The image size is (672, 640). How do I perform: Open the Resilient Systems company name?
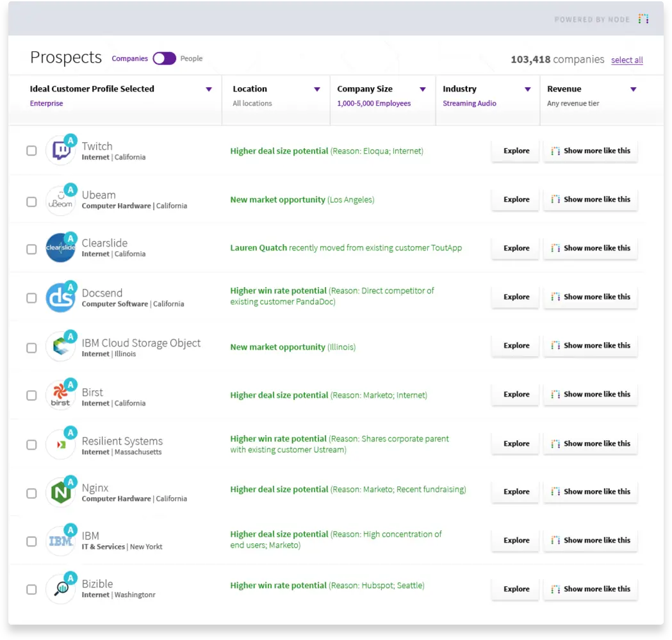coord(122,441)
